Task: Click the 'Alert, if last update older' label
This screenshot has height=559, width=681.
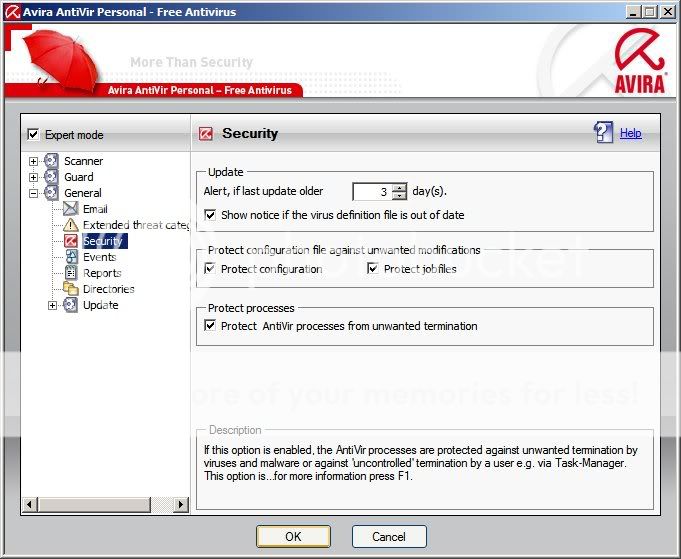Action: pos(263,191)
